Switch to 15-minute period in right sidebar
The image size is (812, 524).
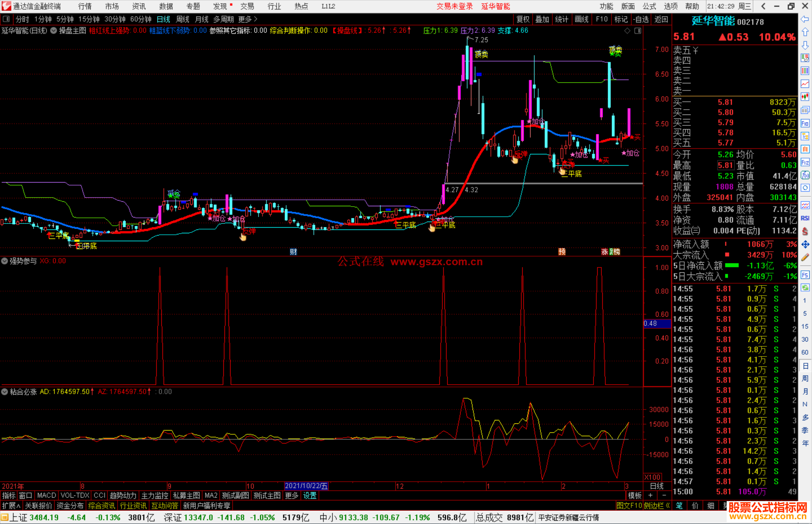pyautogui.click(x=805, y=326)
